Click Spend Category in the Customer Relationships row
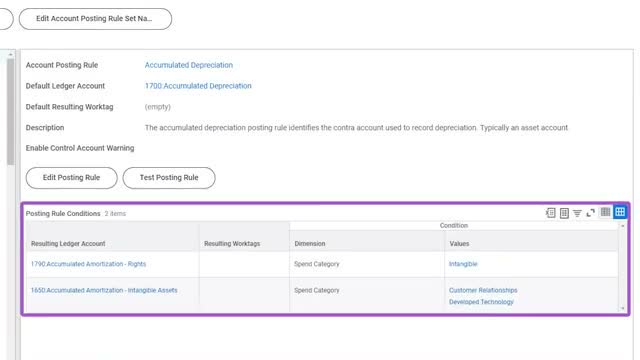The image size is (640, 360). (317, 290)
